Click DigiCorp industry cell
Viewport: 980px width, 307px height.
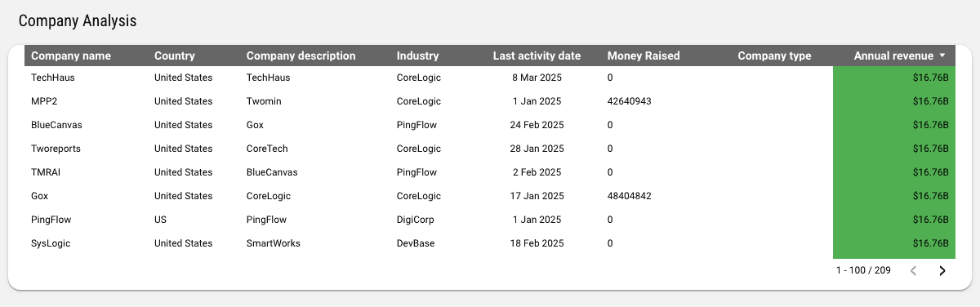(x=416, y=220)
